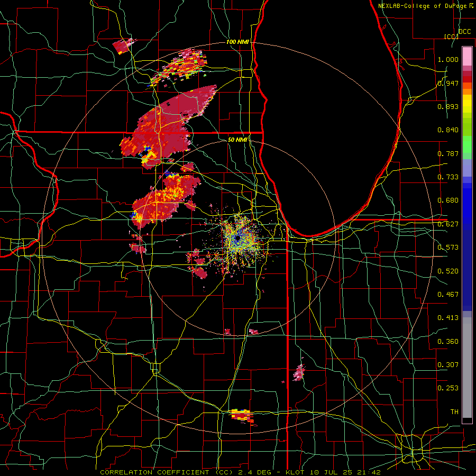The image size is (476, 476).
Task: Click the 0.680 scale value
Action: pos(448,200)
